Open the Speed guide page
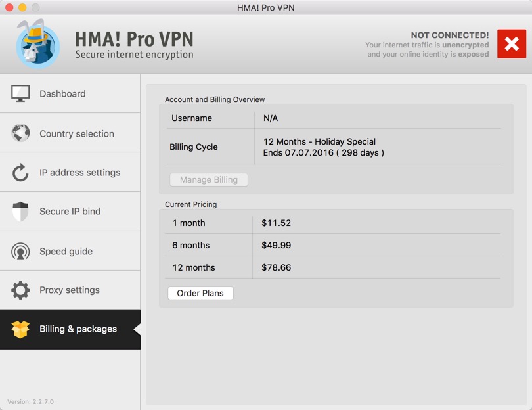The width and height of the screenshot is (532, 410). (70, 251)
